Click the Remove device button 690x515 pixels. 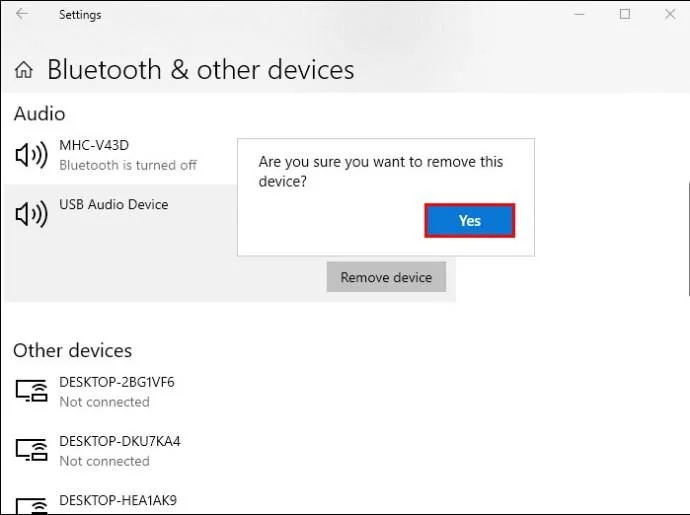(x=386, y=277)
